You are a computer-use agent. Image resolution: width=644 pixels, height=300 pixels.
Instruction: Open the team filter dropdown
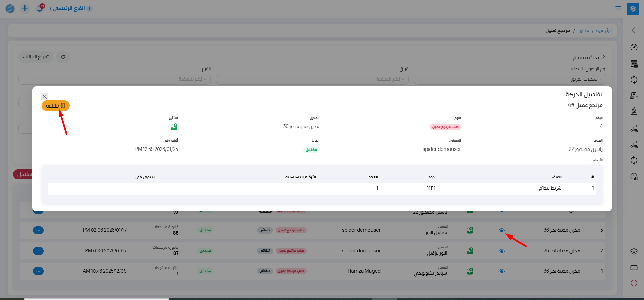tap(312, 79)
